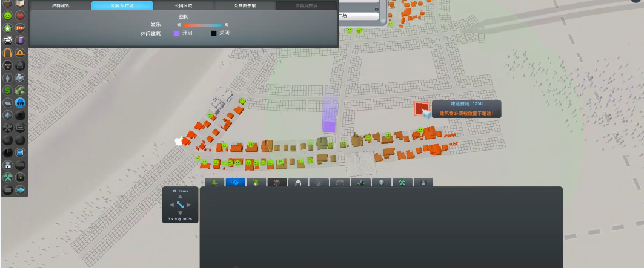The width and height of the screenshot is (644, 268).
Task: Switch to the 公共图书馆 tab
Action: 245,5
